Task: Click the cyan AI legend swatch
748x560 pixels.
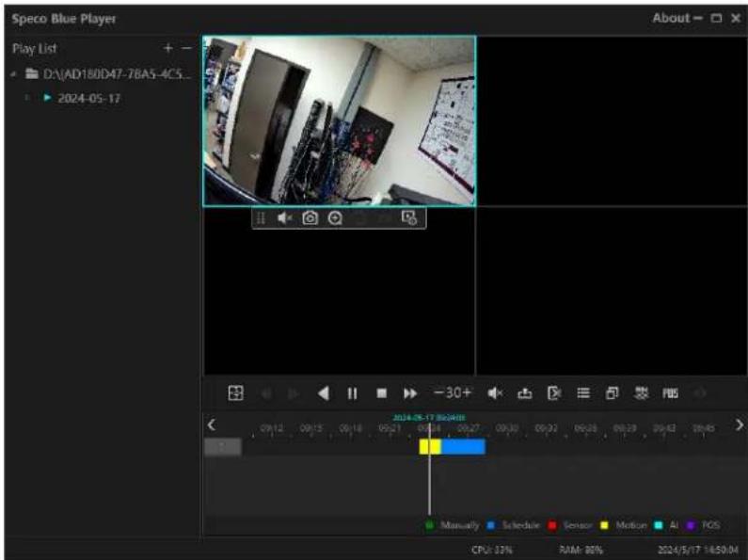Action: point(659,525)
